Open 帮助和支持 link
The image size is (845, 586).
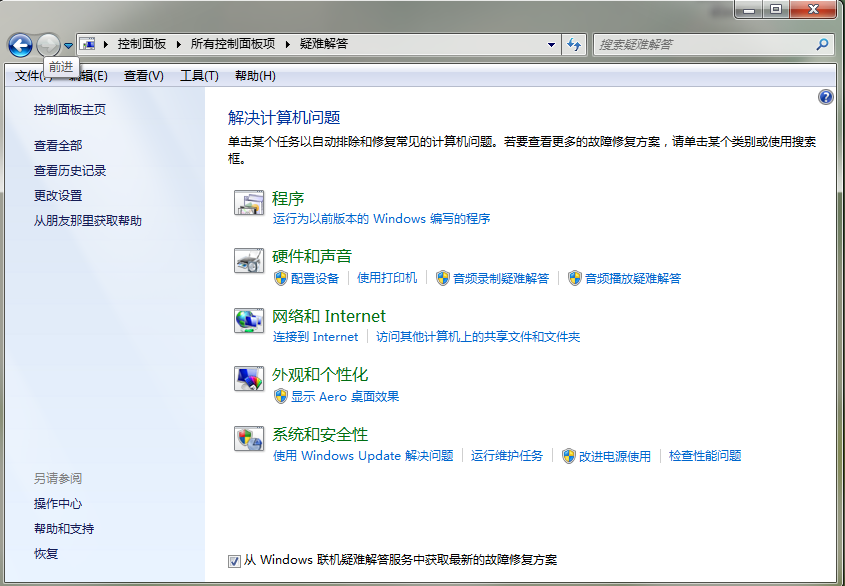pos(64,529)
